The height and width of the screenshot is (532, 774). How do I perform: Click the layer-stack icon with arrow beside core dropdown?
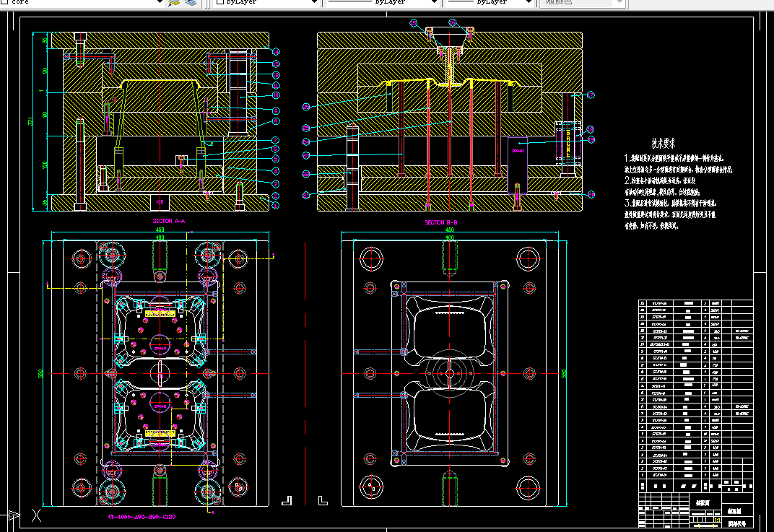pyautogui.click(x=174, y=2)
